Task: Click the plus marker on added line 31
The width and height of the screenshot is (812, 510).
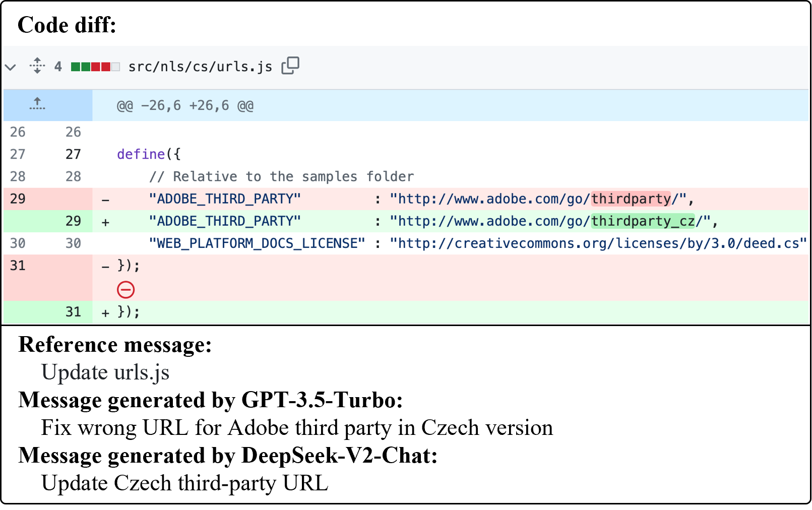Action: click(105, 313)
